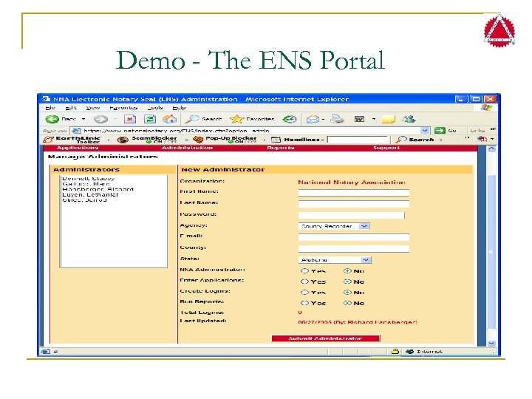Click the yellow Discuss note icon
The image size is (532, 399).
click(x=388, y=119)
